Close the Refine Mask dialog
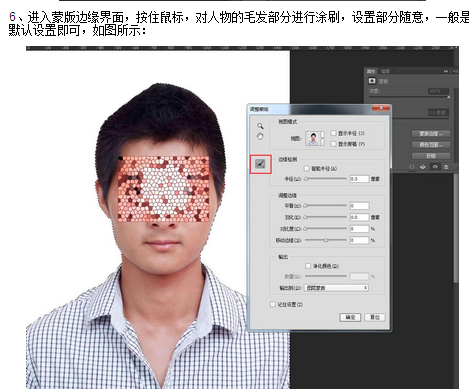 point(381,108)
